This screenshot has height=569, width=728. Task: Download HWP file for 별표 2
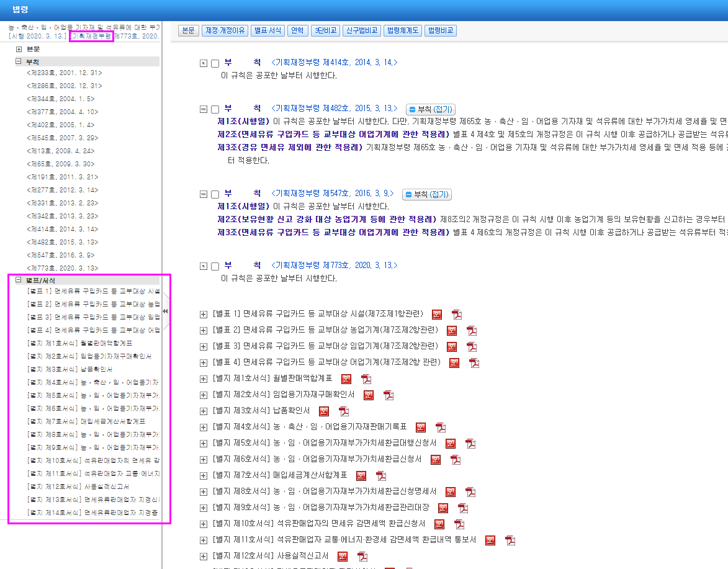pos(452,331)
